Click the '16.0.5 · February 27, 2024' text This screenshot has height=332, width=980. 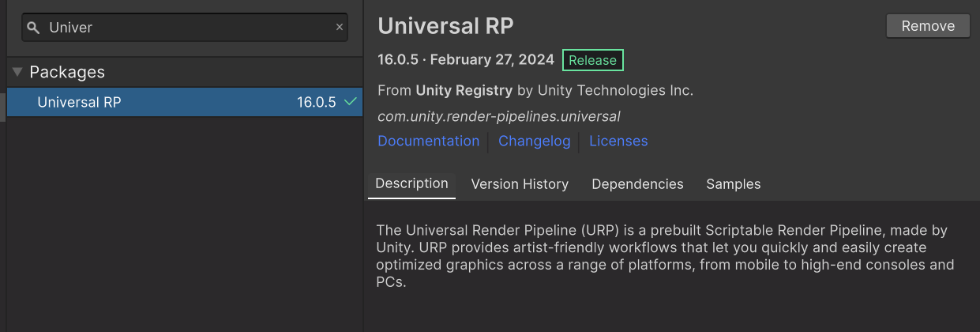(466, 60)
